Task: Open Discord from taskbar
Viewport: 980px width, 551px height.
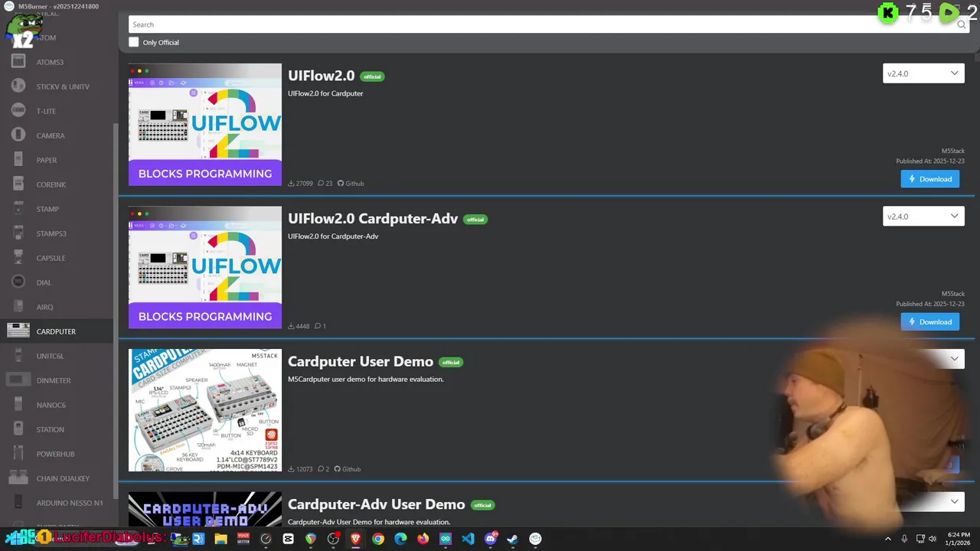Action: tap(491, 539)
